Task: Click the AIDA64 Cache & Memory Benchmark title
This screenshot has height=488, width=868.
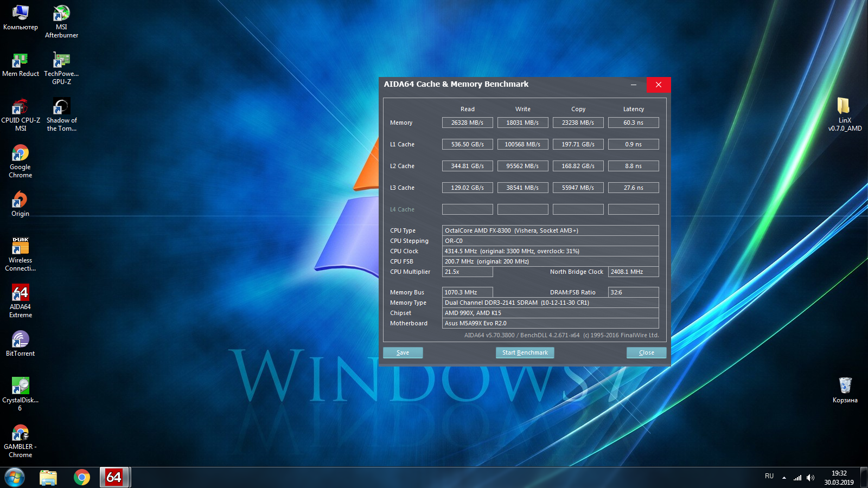Action: pyautogui.click(x=456, y=84)
